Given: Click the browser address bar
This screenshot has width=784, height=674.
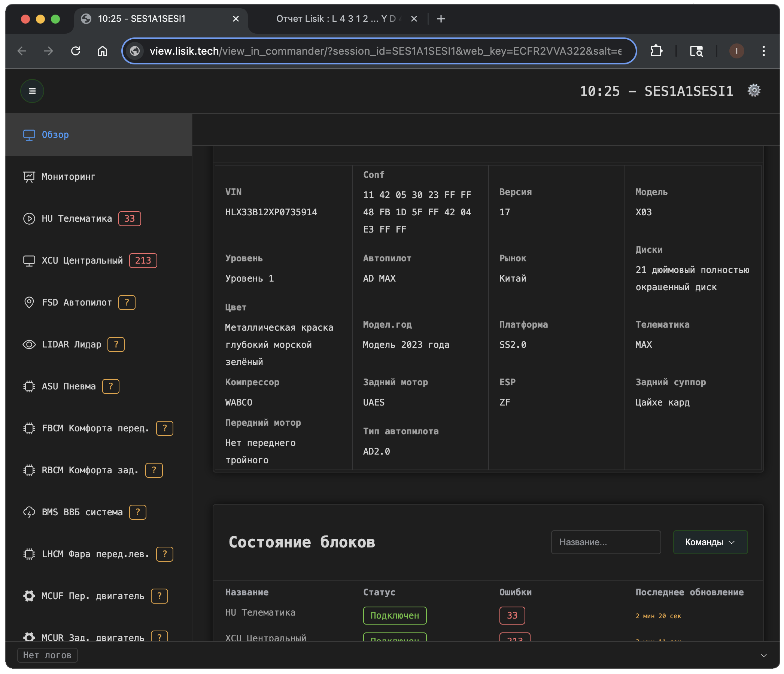Looking at the screenshot, I should pyautogui.click(x=379, y=51).
